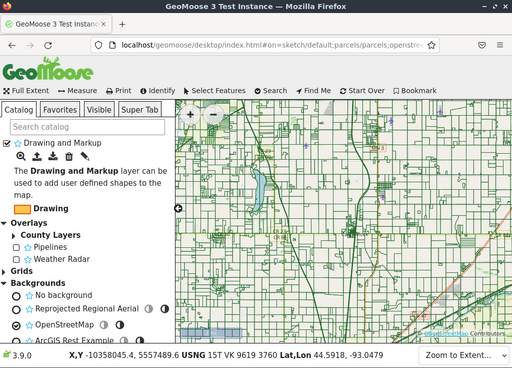Collapse the Backgrounds group
Screen dimensions: 512x368
point(4,283)
